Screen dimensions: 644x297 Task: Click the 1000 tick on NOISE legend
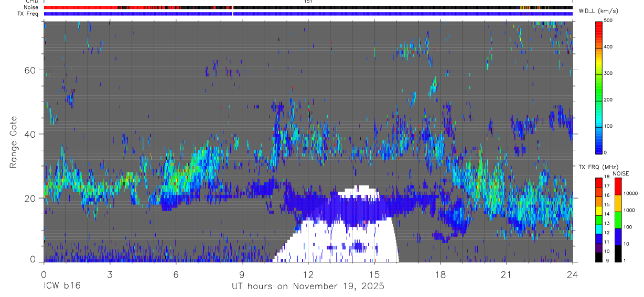[629, 211]
